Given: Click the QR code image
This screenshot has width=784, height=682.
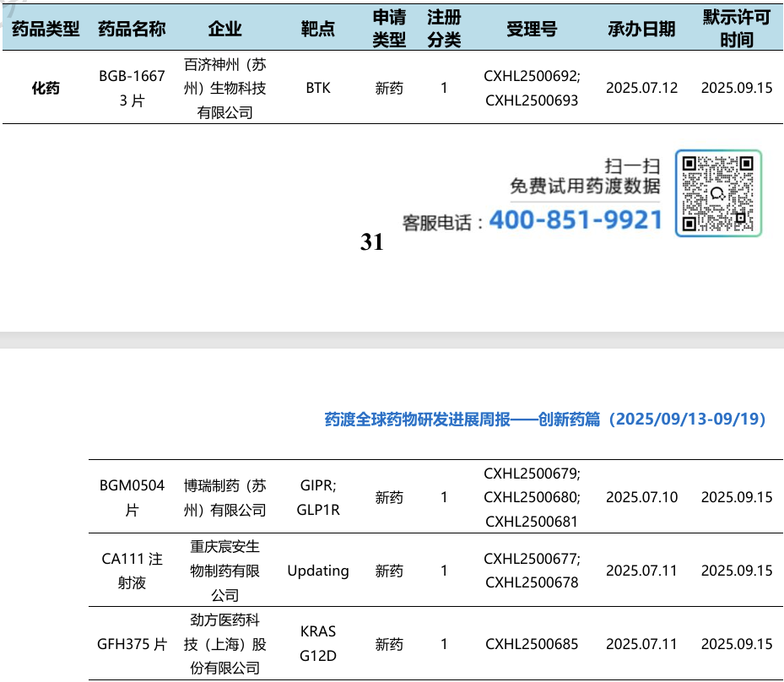Looking at the screenshot, I should point(718,193).
